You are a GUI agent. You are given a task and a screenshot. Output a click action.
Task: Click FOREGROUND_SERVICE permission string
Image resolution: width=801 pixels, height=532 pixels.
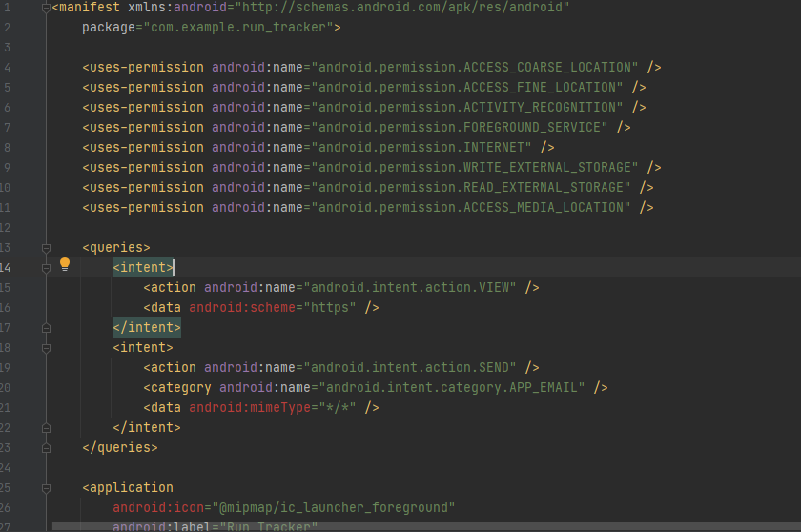[460, 127]
